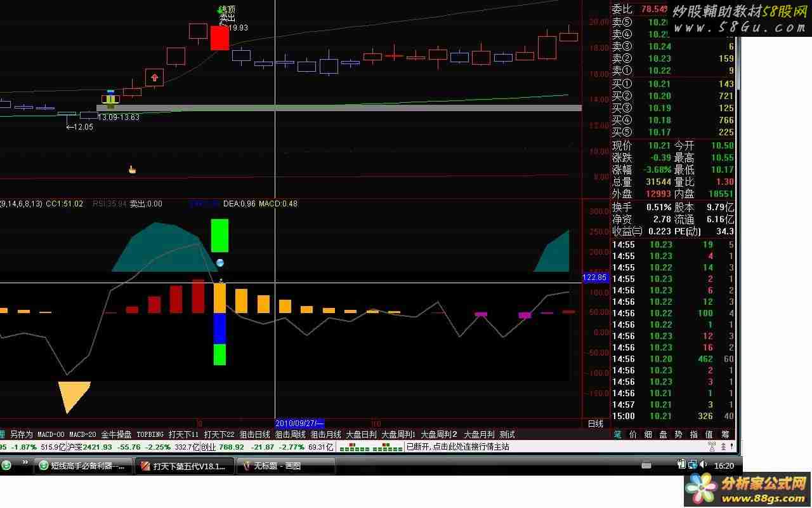Viewport: 812px width, 508px height.
Task: Click the PE(动) 34.3 value
Action: point(725,231)
